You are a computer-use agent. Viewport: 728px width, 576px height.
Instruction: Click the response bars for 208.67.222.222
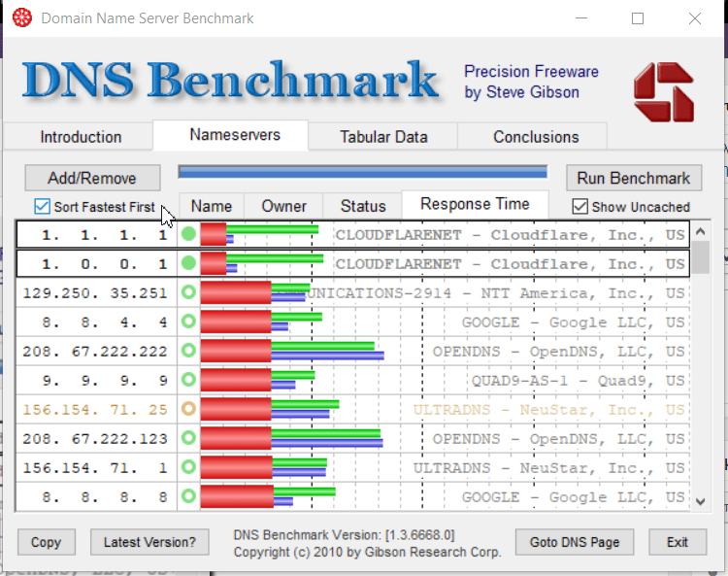(292, 351)
